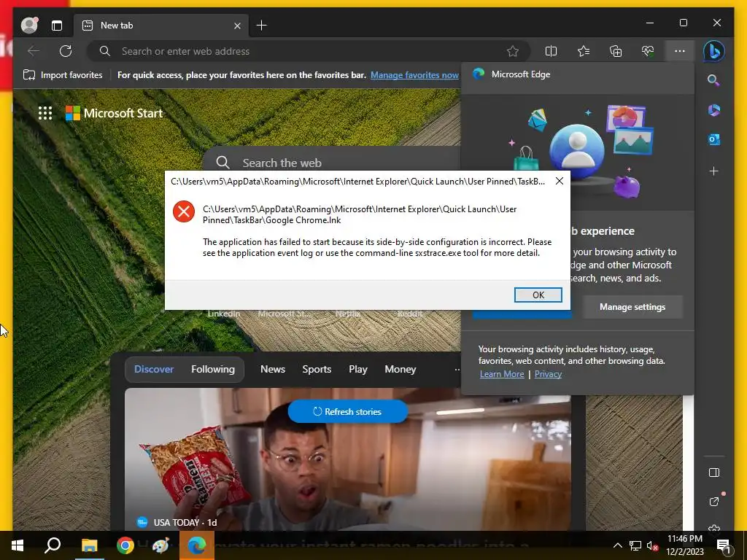This screenshot has width=747, height=560.
Task: Click the Search the web box
Action: pyautogui.click(x=333, y=163)
